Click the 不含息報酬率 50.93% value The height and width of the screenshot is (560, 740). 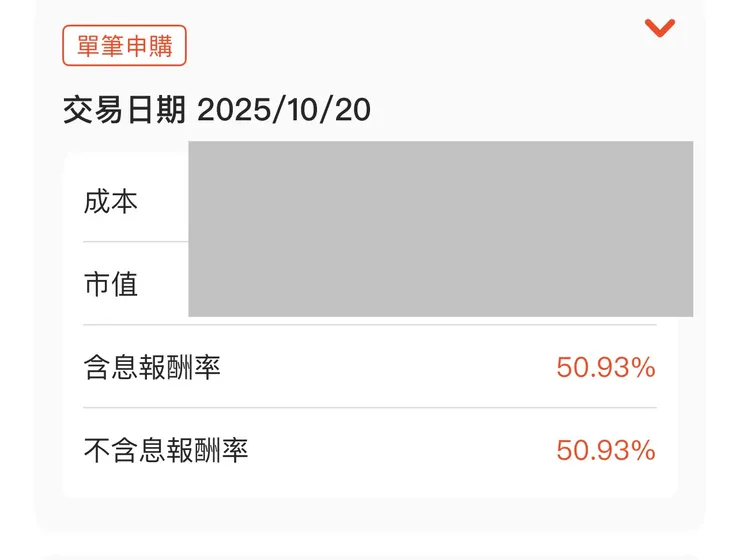606,450
